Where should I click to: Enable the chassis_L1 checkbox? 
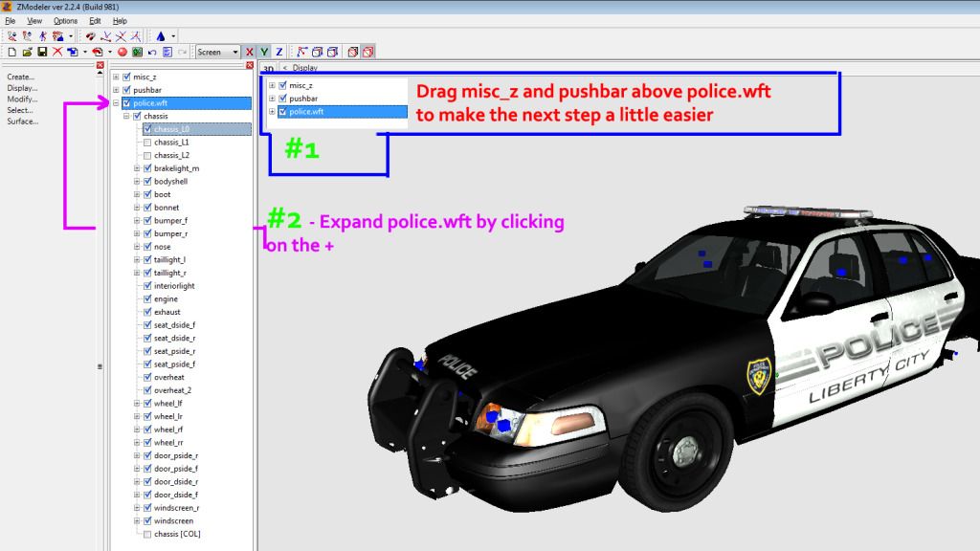[147, 143]
